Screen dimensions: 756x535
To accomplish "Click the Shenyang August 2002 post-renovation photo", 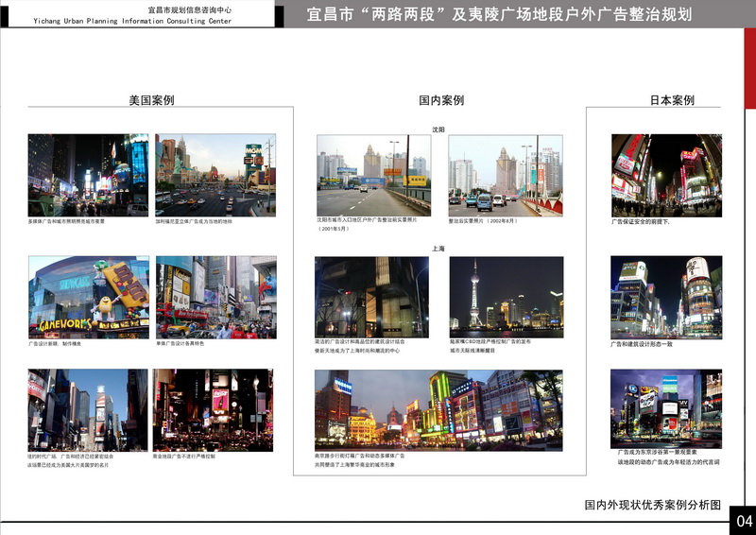I will 505,175.
